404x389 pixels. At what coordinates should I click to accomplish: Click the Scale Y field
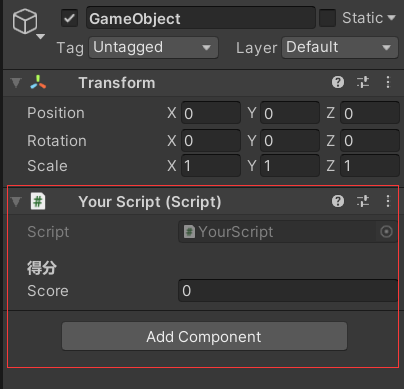pos(290,165)
